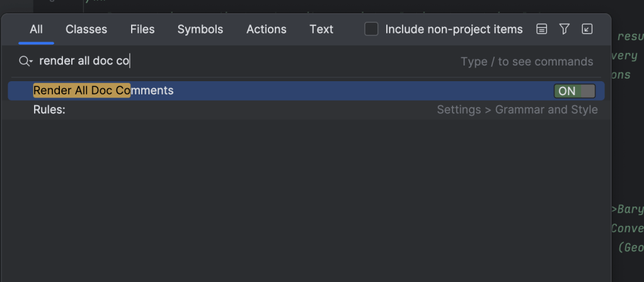Image resolution: width=644 pixels, height=282 pixels.
Task: Click the 'Type / to see commands' hint
Action: [x=527, y=62]
